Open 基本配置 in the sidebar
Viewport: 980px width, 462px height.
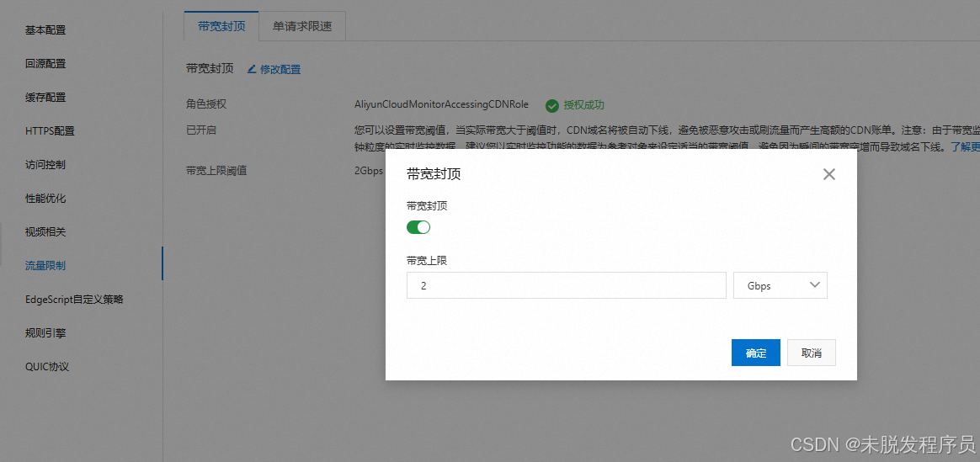[x=45, y=30]
